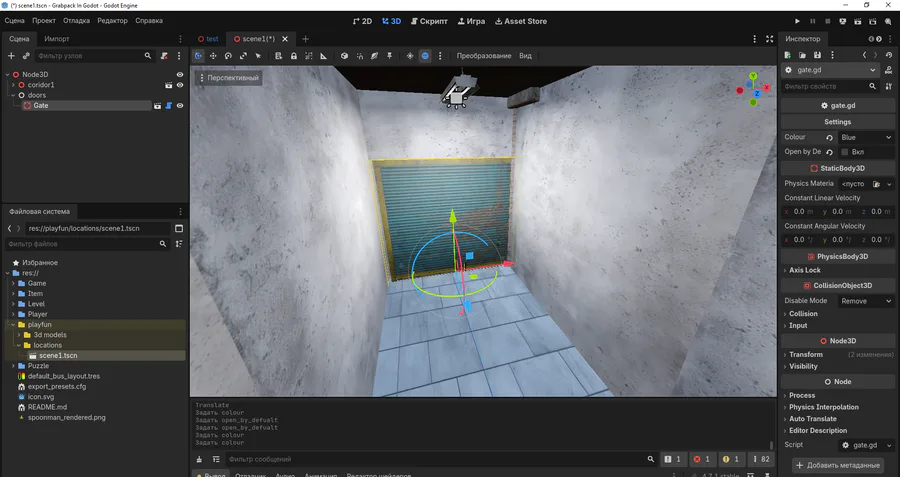Run the project with Play button
The height and width of the screenshot is (477, 900).
click(797, 21)
